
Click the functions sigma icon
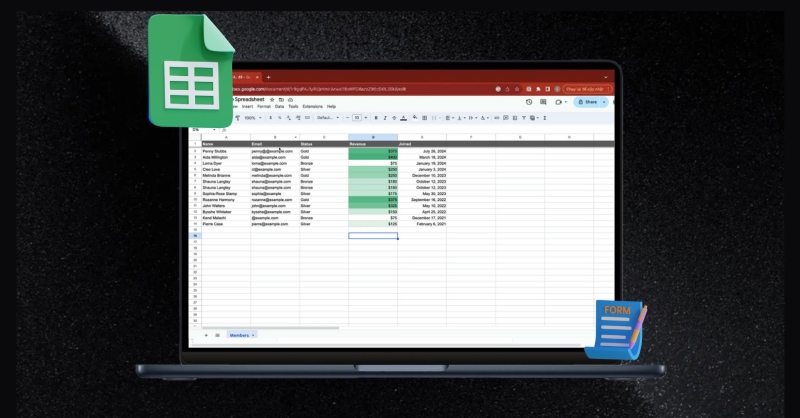pyautogui.click(x=544, y=118)
